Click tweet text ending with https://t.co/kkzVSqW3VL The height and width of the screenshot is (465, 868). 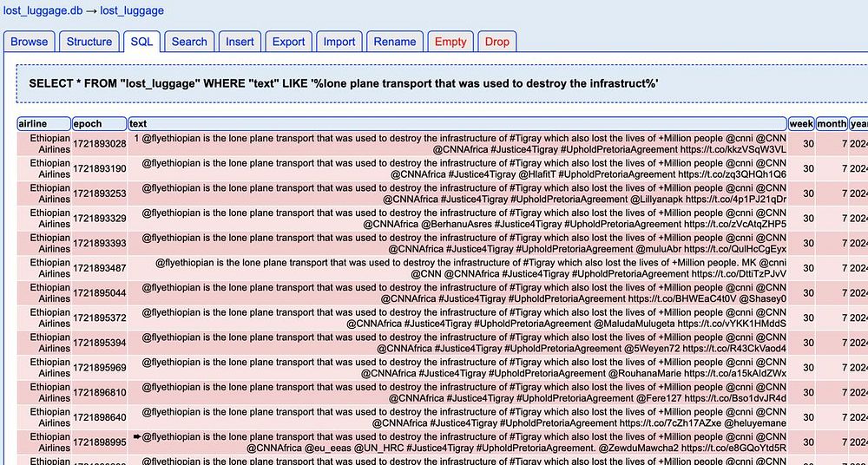coord(457,144)
